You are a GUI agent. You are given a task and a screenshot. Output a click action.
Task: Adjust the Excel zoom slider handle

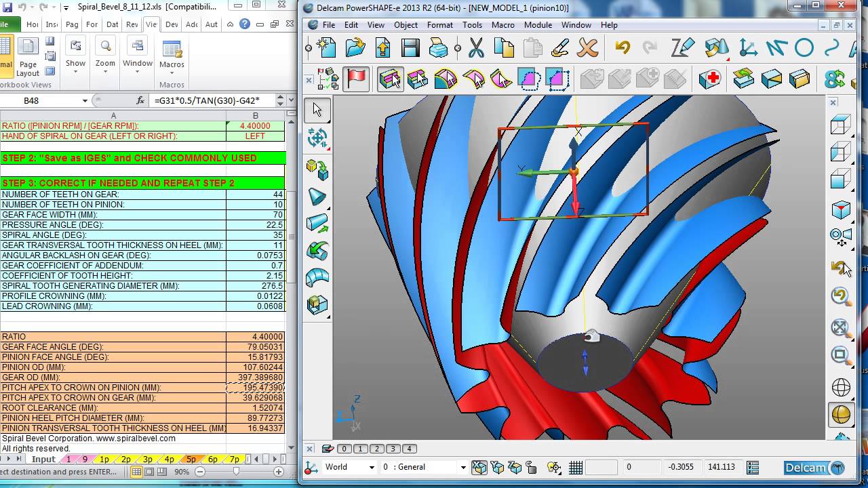(x=236, y=472)
